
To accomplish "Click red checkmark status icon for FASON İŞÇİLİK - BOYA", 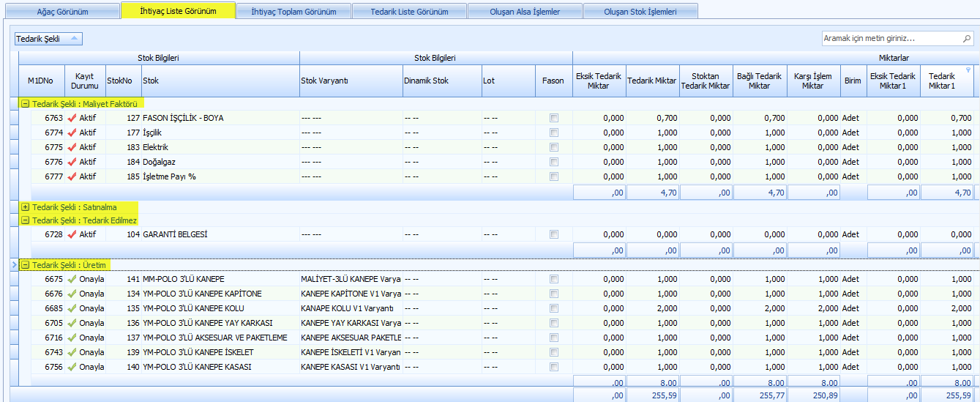I will [x=72, y=118].
